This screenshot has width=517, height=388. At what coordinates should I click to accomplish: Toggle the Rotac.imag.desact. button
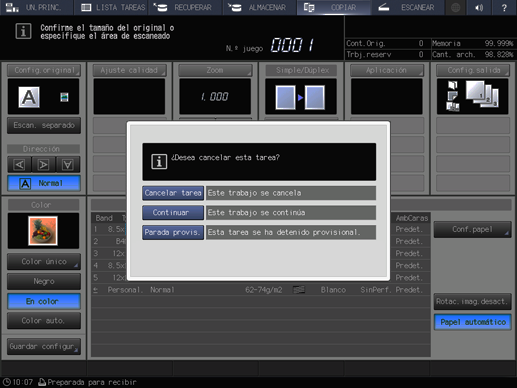pyautogui.click(x=473, y=302)
